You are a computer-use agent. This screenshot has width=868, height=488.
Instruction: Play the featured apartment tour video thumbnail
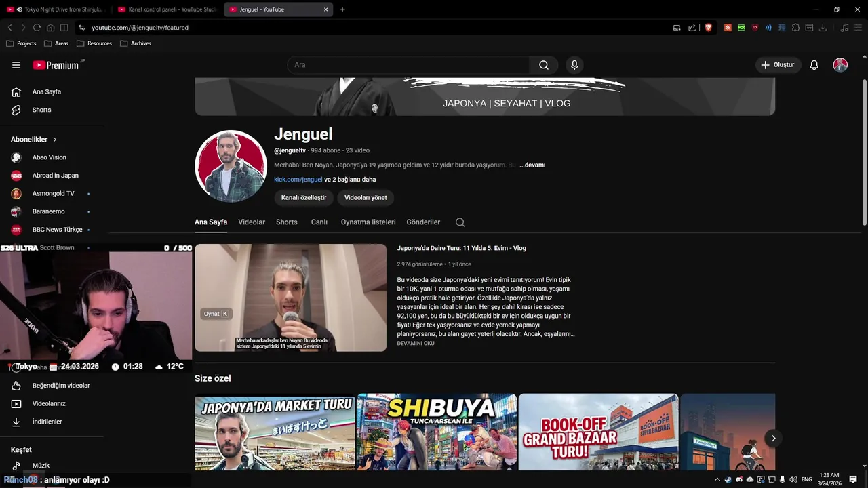click(x=290, y=298)
